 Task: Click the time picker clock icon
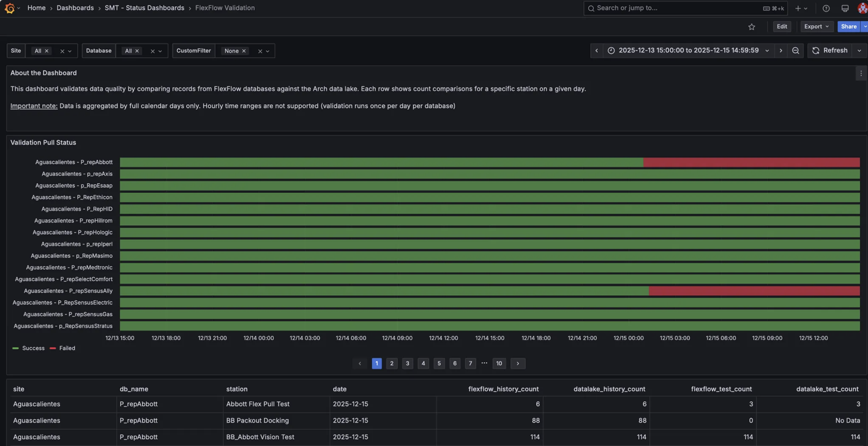pos(611,50)
